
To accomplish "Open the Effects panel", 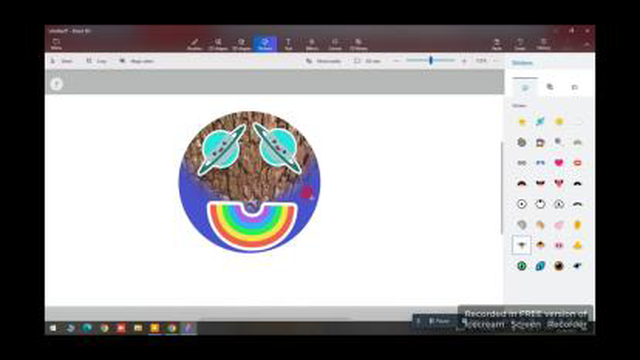I will 312,44.
